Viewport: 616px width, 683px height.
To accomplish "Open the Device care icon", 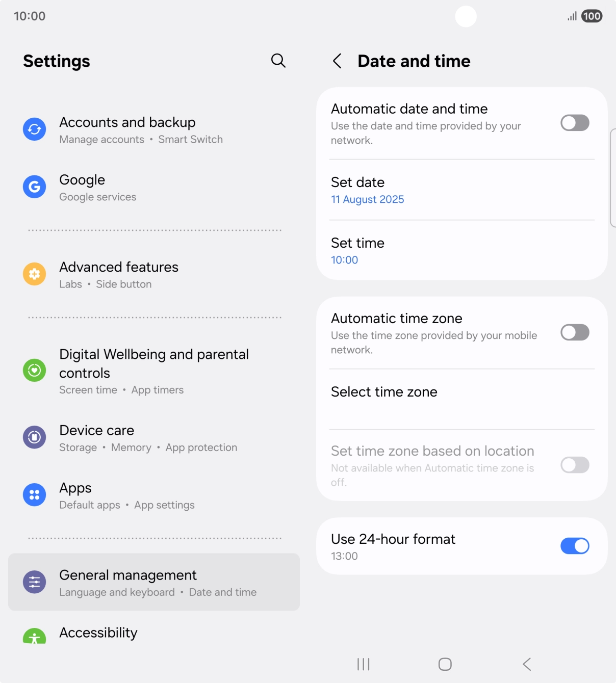I will (x=34, y=437).
